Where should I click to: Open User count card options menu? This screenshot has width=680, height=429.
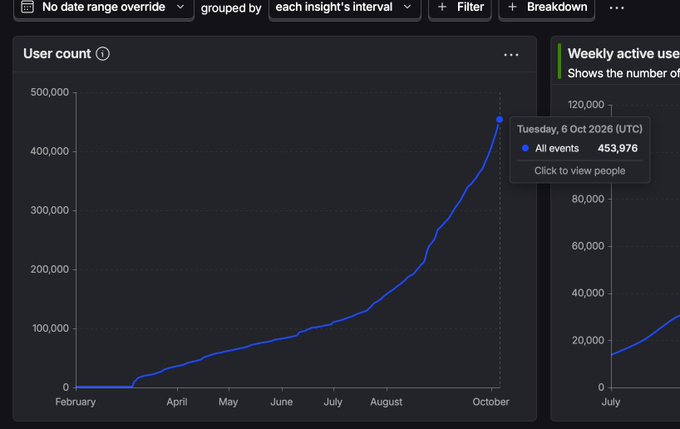[511, 55]
